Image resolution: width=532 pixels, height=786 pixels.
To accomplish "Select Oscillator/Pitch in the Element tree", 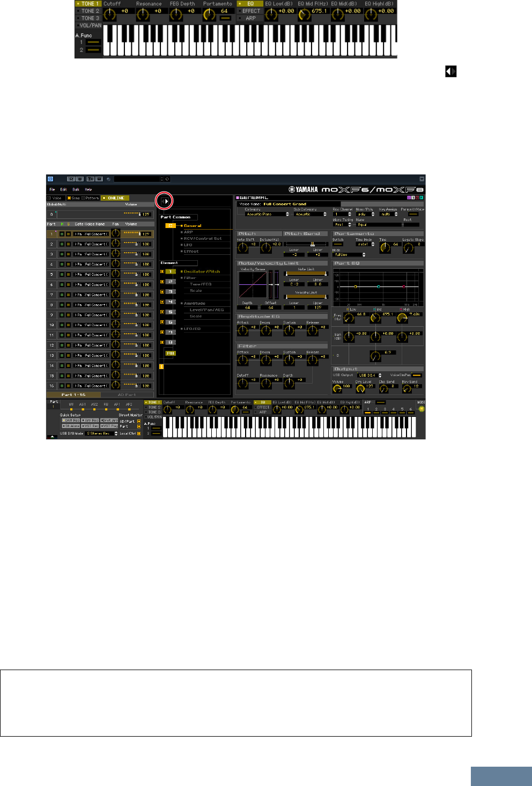I will [202, 271].
